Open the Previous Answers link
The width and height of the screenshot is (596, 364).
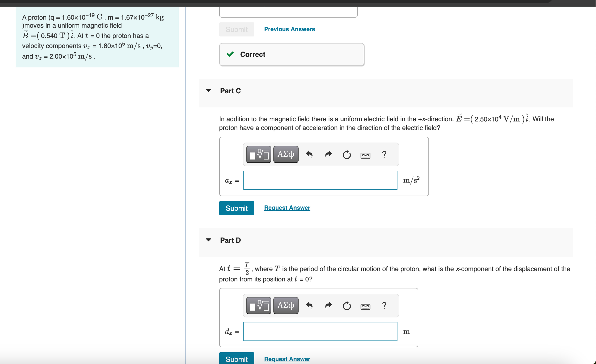click(x=289, y=29)
